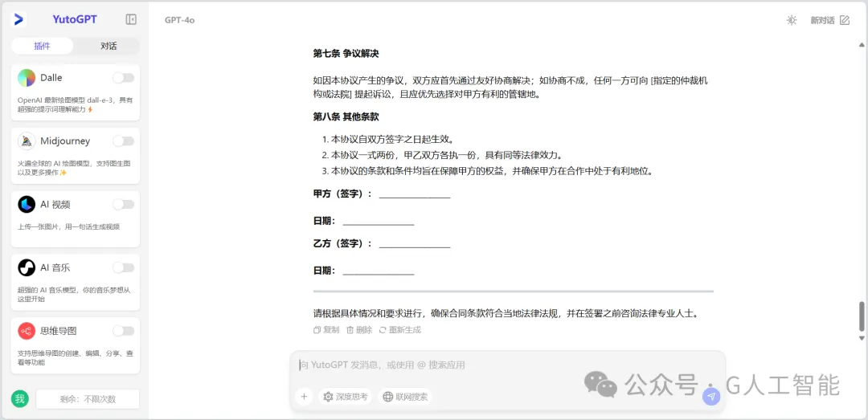This screenshot has width=868, height=420.
Task: Click the 支持思维导图的创建 description
Action: click(75, 357)
